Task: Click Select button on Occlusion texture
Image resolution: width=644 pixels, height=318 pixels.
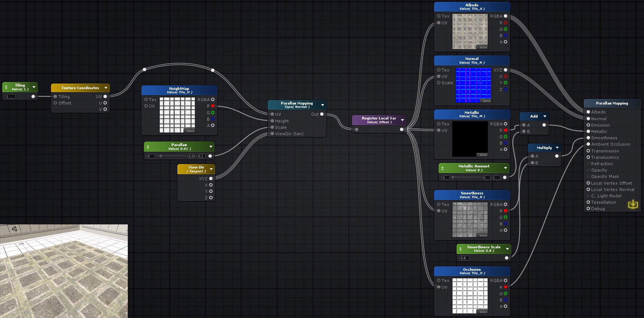Action: click(x=483, y=312)
